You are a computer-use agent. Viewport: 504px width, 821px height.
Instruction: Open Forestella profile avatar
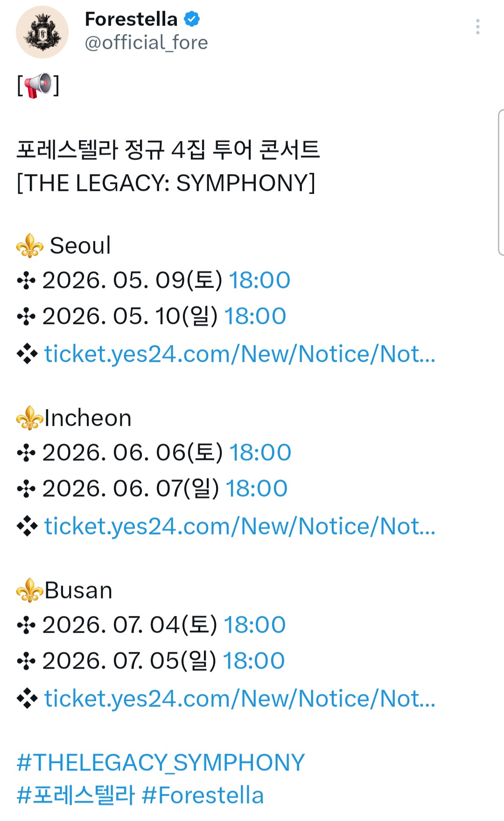point(42,32)
